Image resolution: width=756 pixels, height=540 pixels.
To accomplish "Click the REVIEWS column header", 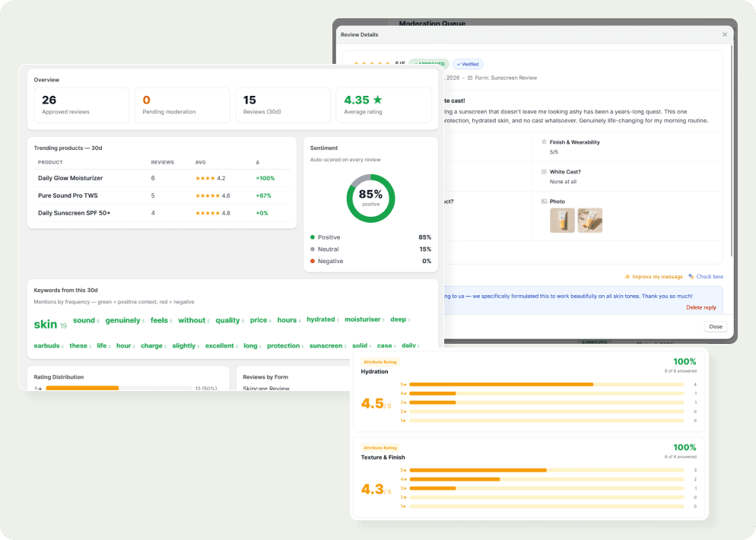I will coord(163,163).
